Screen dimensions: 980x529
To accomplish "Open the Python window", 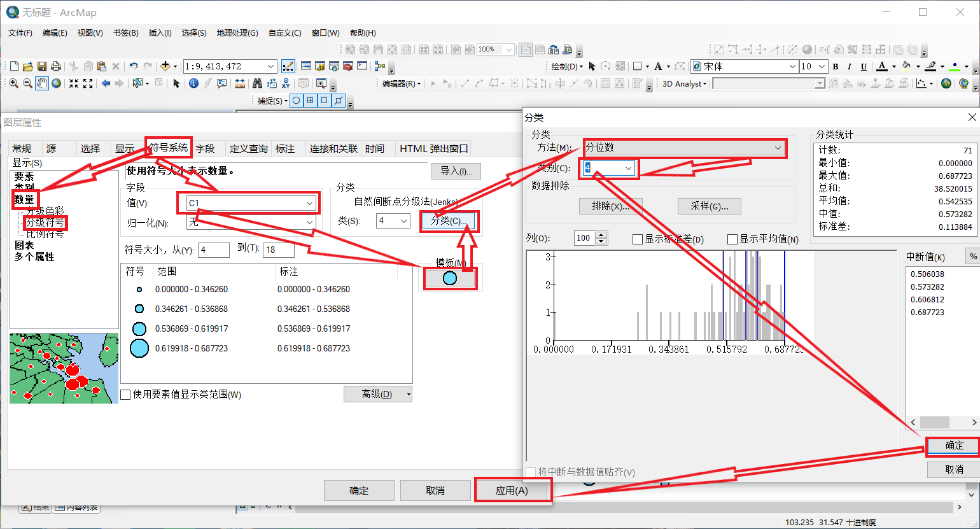I will click(x=362, y=66).
